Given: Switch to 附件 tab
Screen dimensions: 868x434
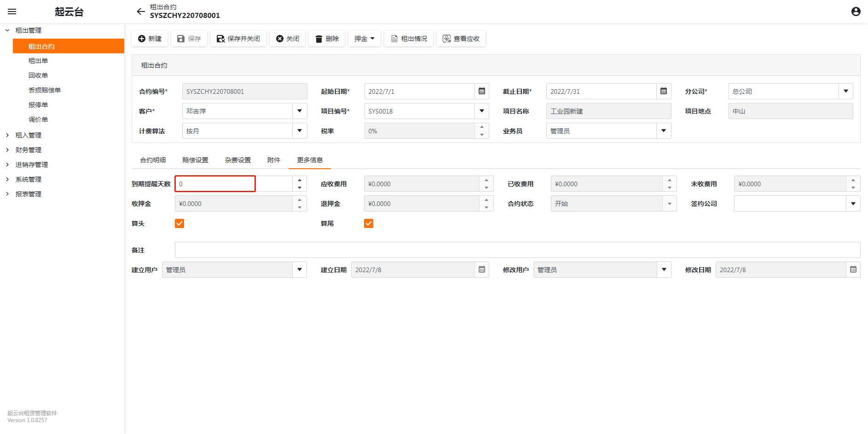Looking at the screenshot, I should [274, 160].
